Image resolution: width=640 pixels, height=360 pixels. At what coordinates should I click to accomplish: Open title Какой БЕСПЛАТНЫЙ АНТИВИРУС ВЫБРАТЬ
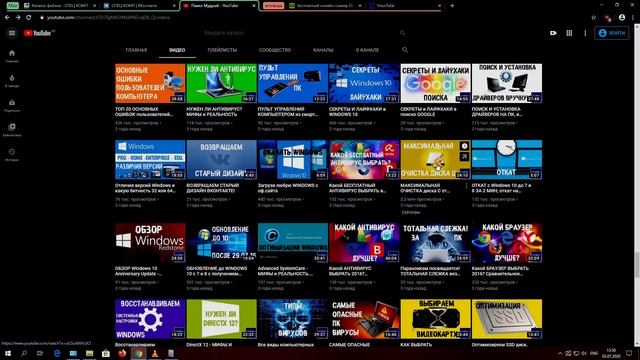click(358, 188)
